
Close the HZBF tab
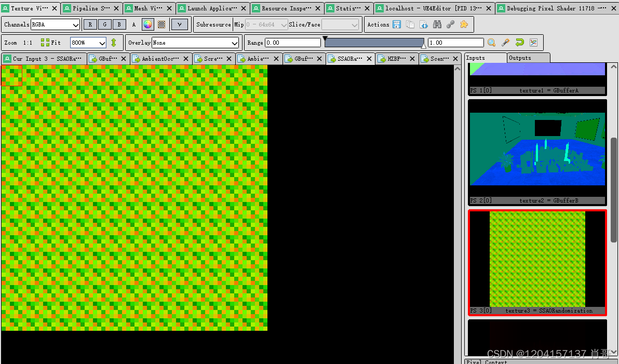(412, 59)
